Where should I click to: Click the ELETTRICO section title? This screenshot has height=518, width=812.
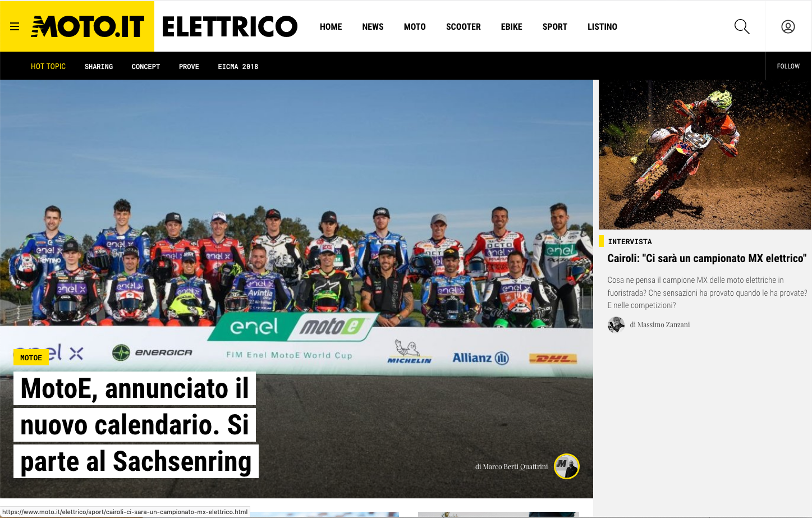(x=230, y=26)
